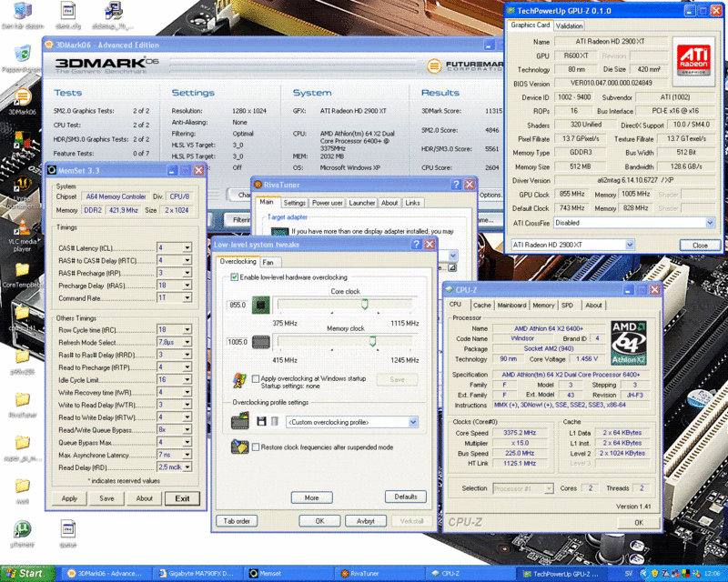
Task: Click the Apply button in MemSet
Action: point(69,498)
